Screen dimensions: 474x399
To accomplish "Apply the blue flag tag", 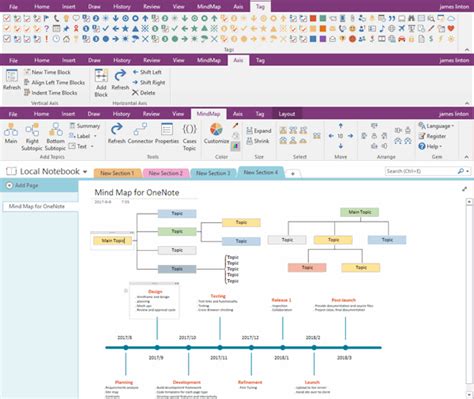I will coord(46,18).
